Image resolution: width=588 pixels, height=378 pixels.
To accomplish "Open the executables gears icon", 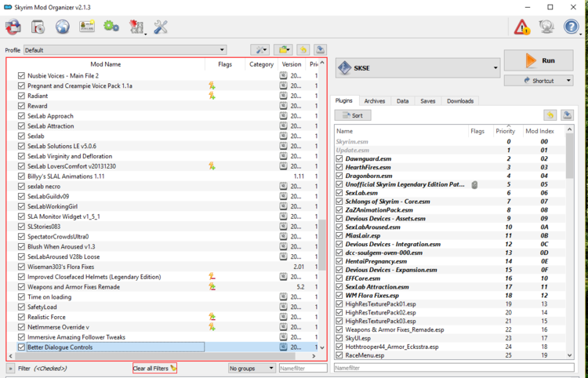I will point(111,26).
